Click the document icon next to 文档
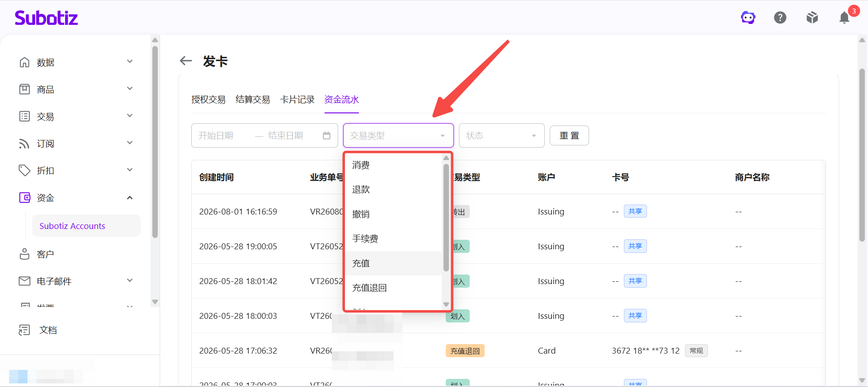The width and height of the screenshot is (868, 387). 24,330
